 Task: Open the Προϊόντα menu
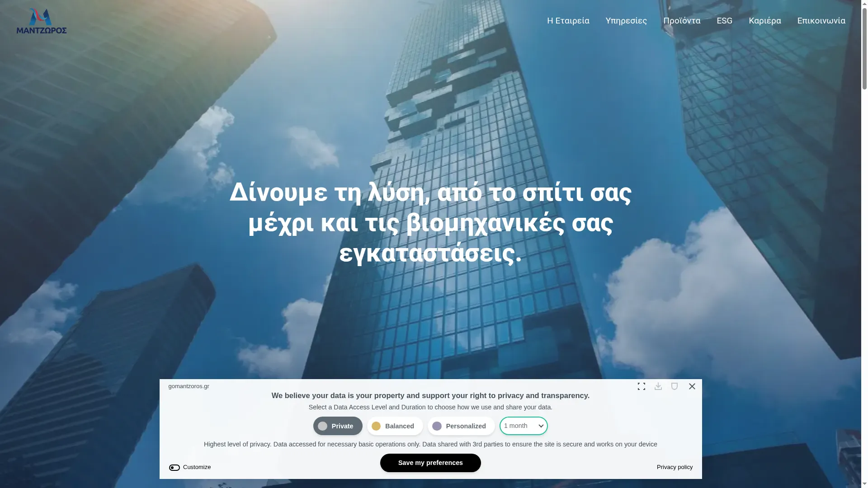coord(682,21)
